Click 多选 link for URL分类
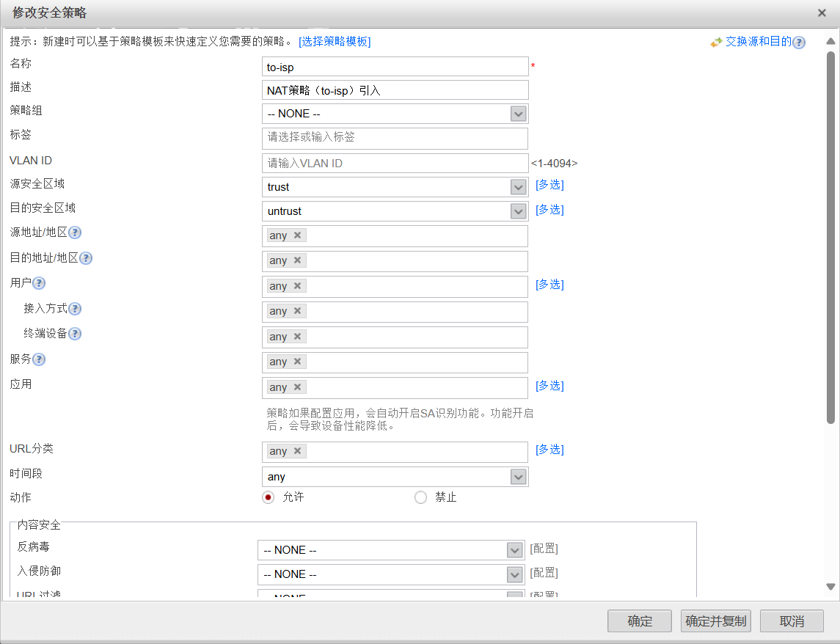 tap(549, 450)
